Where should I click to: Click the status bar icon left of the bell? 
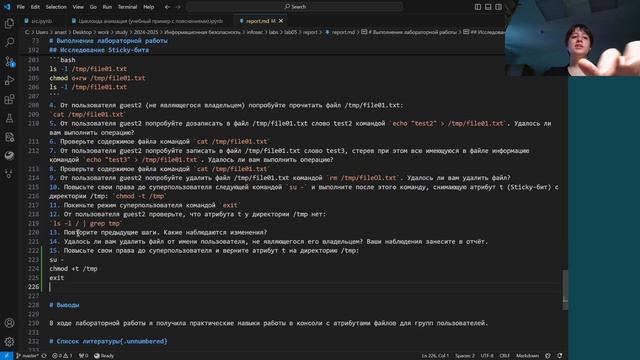pyautogui.click(x=548, y=356)
